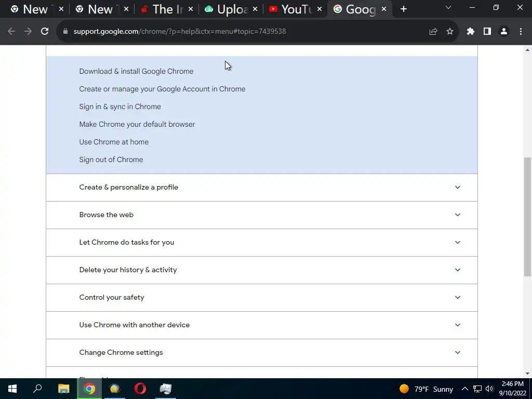Open the Chrome profile icon
This screenshot has height=399, width=532.
pos(504,31)
